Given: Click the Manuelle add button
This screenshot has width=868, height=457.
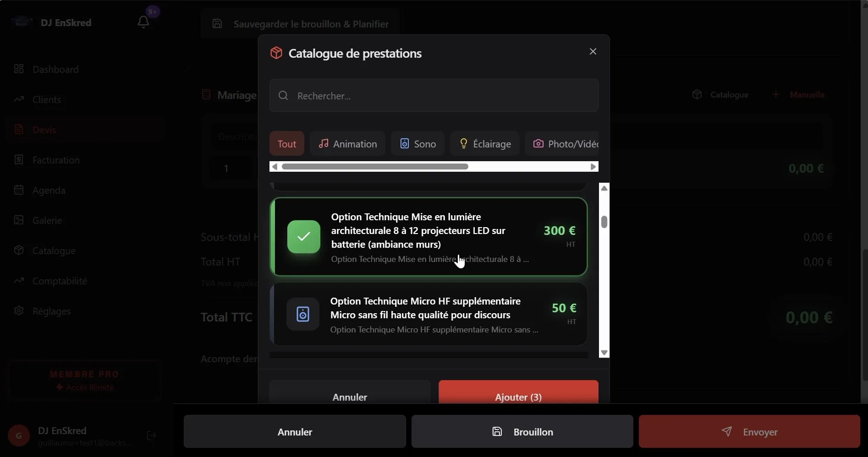Looking at the screenshot, I should pyautogui.click(x=798, y=95).
